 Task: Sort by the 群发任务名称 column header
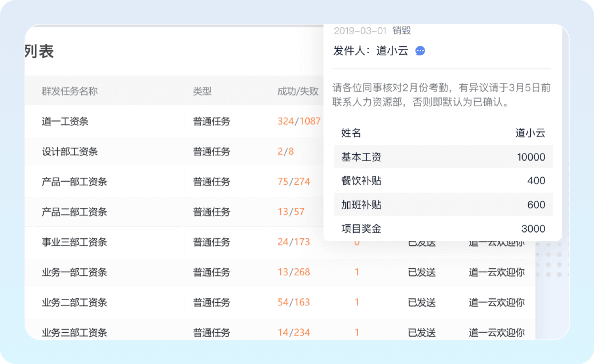[x=70, y=91]
